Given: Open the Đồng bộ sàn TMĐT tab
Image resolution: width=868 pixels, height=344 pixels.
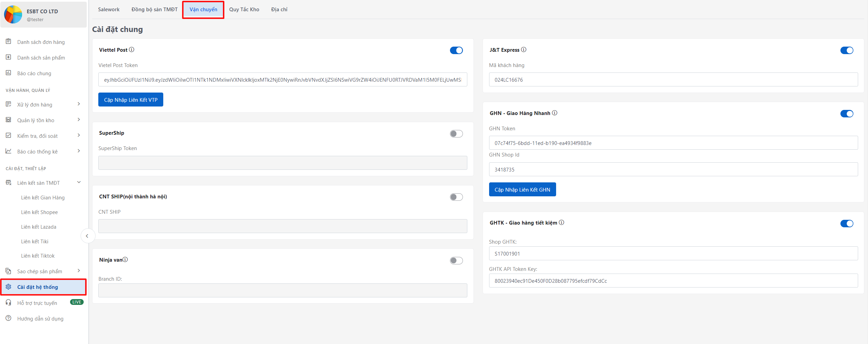Looking at the screenshot, I should coord(154,10).
